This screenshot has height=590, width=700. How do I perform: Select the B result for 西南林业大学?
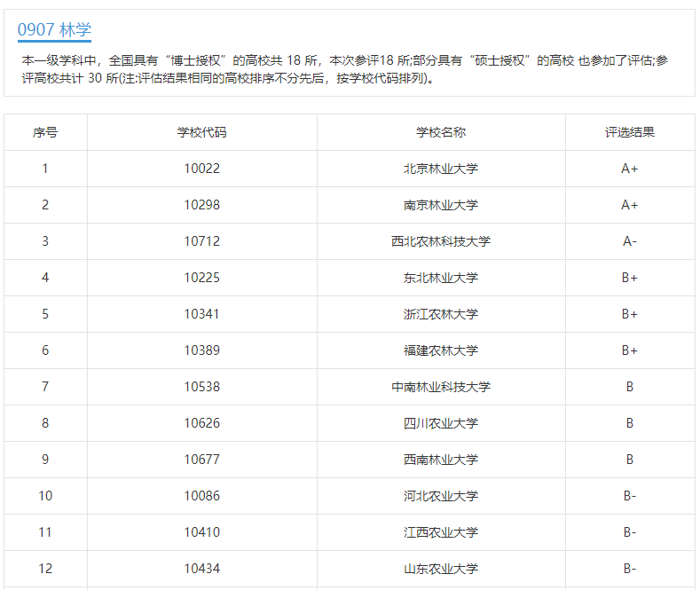[x=630, y=460]
